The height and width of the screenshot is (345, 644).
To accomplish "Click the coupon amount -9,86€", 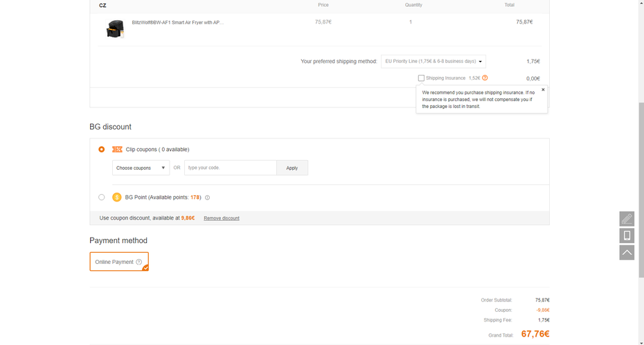I will (x=543, y=310).
